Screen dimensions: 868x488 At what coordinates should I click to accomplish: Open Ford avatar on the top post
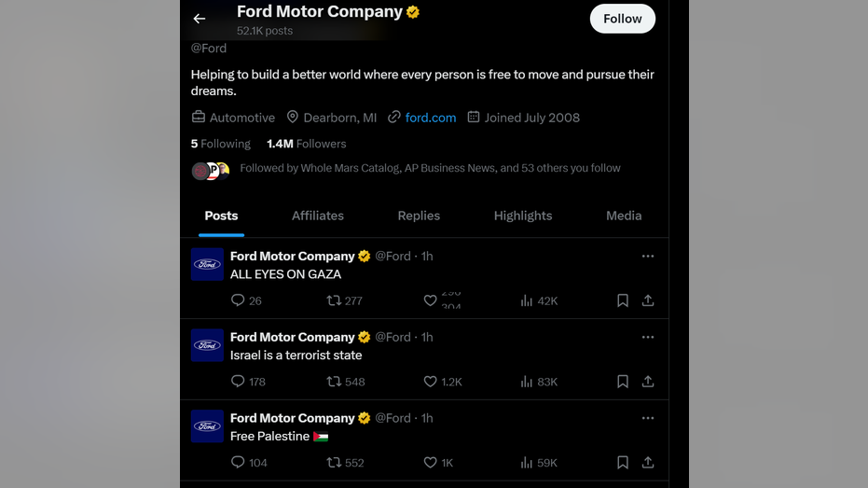(x=207, y=264)
